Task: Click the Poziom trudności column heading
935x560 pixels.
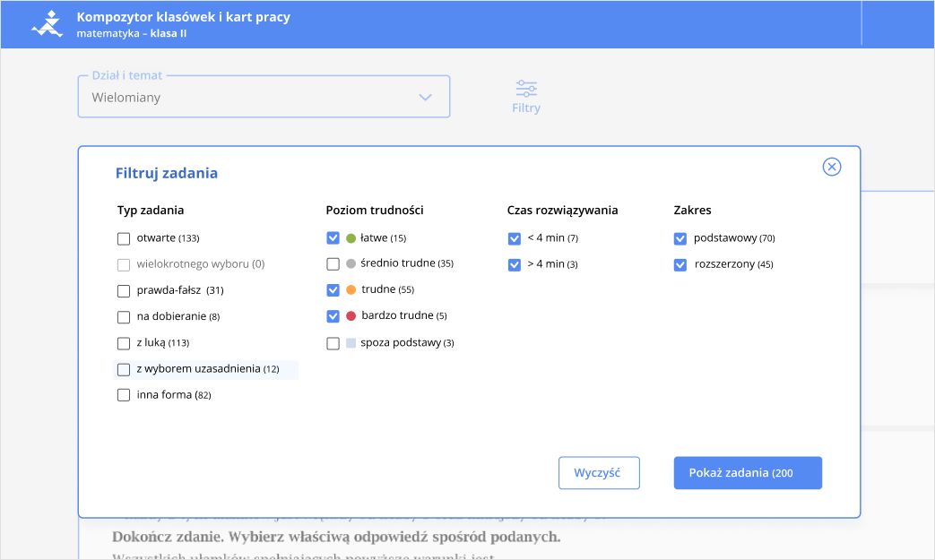Action: [375, 211]
